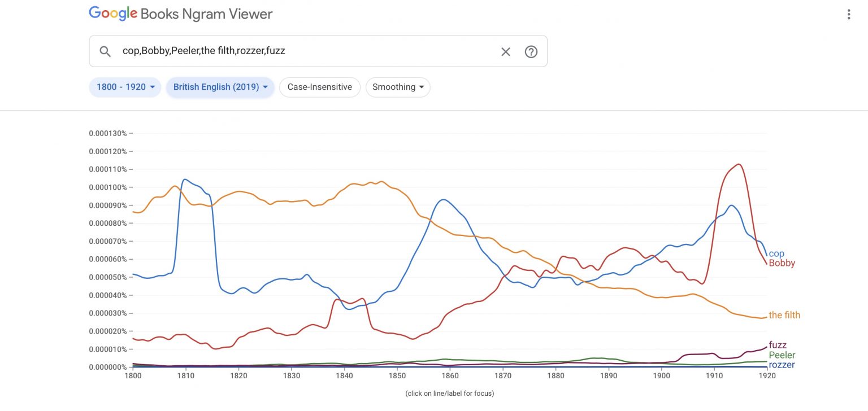
Task: Click the blue cop line at its 1860 peak
Action: coord(443,200)
